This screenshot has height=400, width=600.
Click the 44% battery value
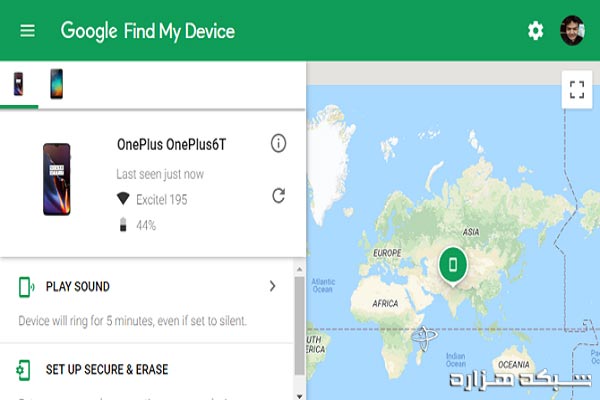pos(146,225)
